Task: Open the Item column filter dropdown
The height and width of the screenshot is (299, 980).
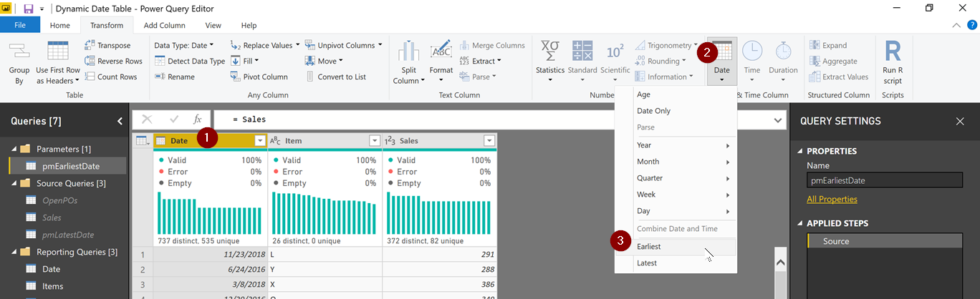Action: (375, 141)
